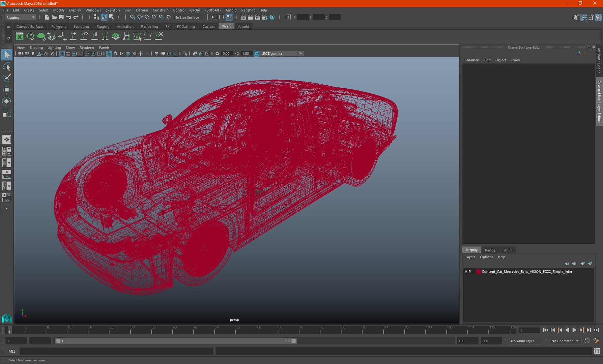Click the layer color swatch
The width and height of the screenshot is (603, 364).
pyautogui.click(x=478, y=272)
